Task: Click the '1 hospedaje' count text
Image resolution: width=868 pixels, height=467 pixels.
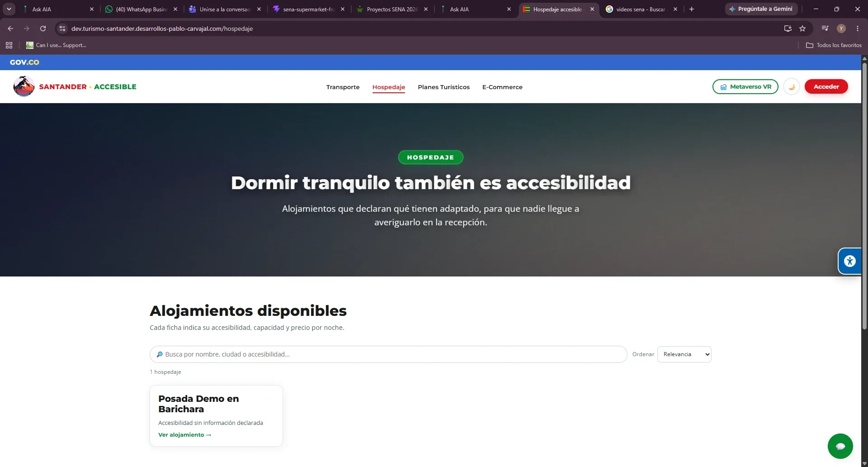Action: (165, 372)
